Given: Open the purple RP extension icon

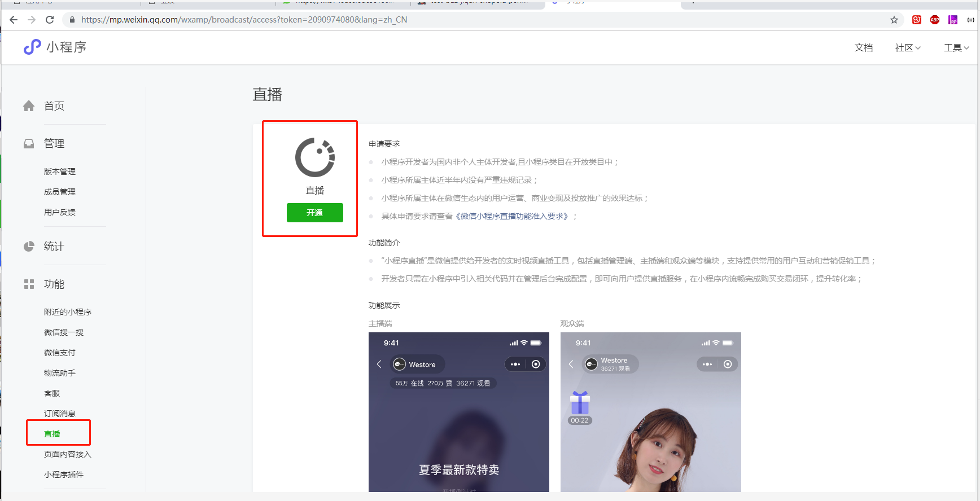Looking at the screenshot, I should tap(953, 20).
